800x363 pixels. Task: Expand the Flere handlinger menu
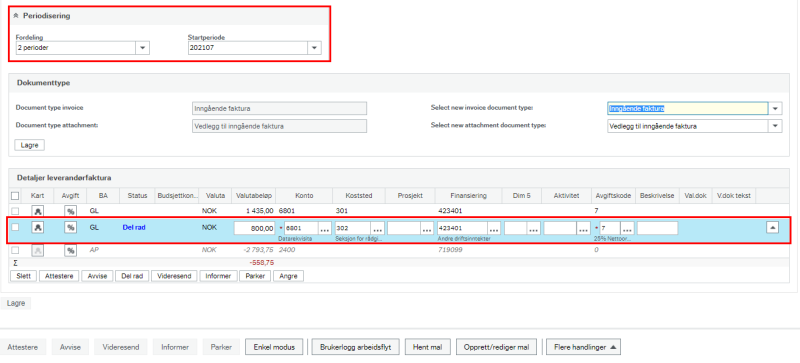[583, 347]
